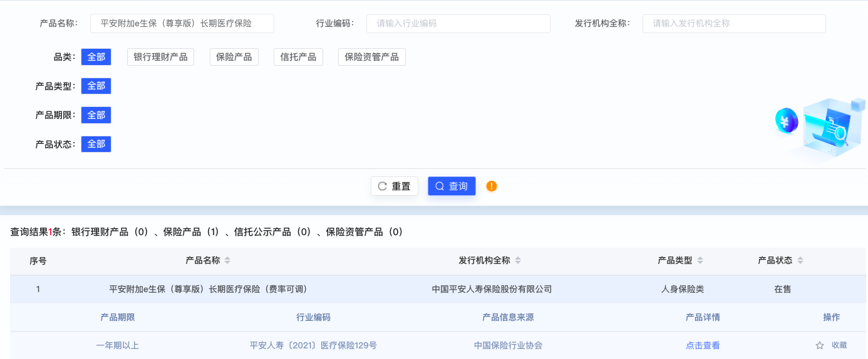868x359 pixels.
Task: Select 全部 for 产品期限
Action: pyautogui.click(x=96, y=115)
